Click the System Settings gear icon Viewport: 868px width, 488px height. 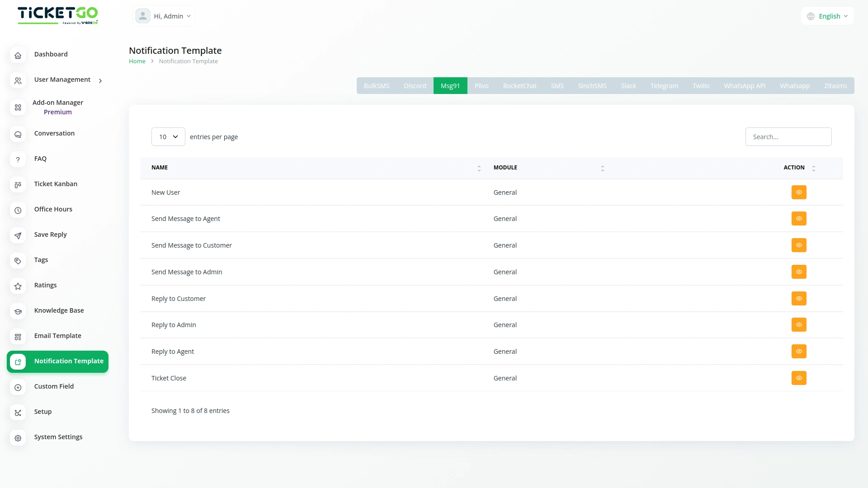[x=18, y=438]
